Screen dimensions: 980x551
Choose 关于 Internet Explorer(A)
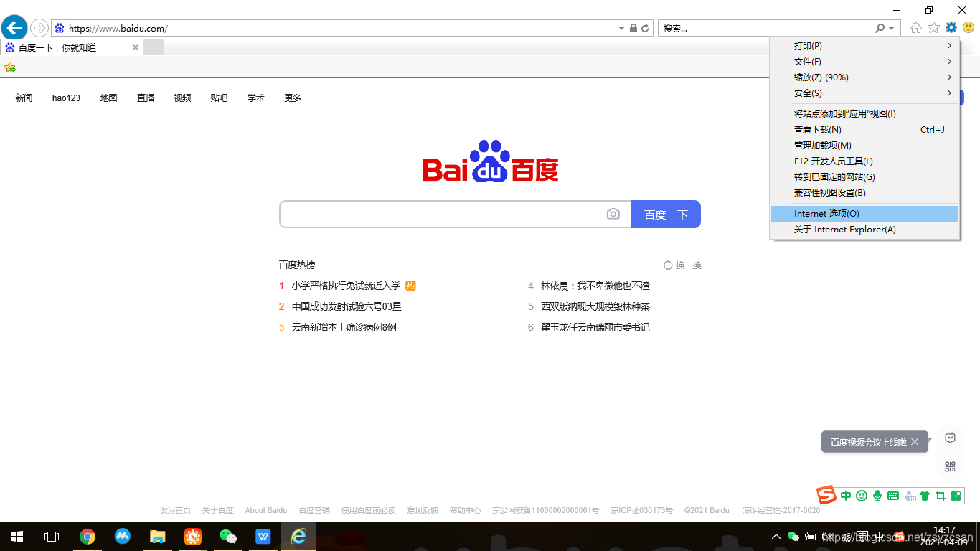tap(864, 230)
